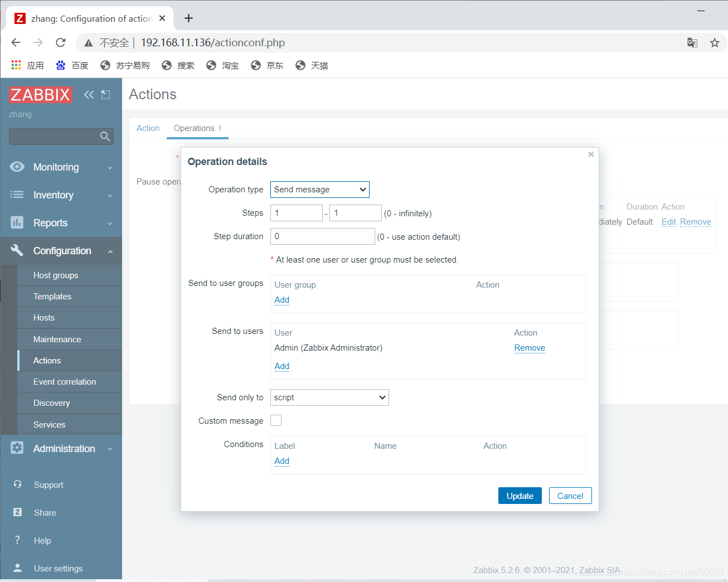728x582 pixels.
Task: Click the Zabbix logo in sidebar
Action: (40, 95)
